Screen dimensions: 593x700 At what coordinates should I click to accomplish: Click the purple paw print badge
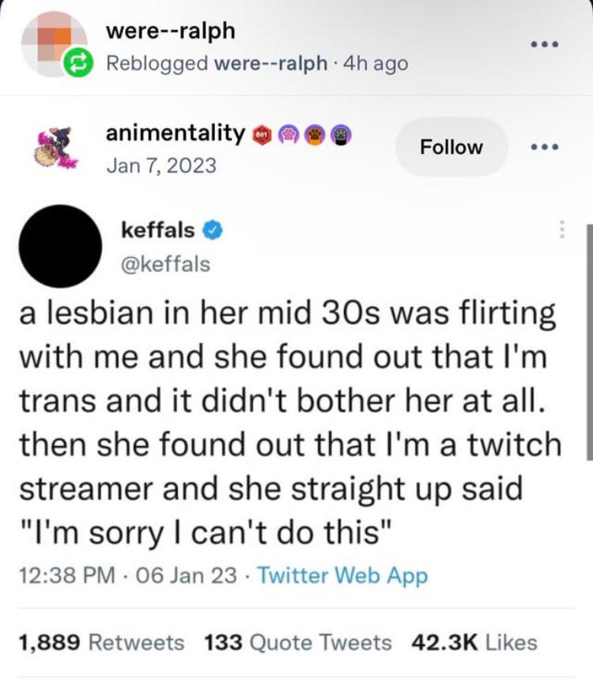click(x=289, y=133)
